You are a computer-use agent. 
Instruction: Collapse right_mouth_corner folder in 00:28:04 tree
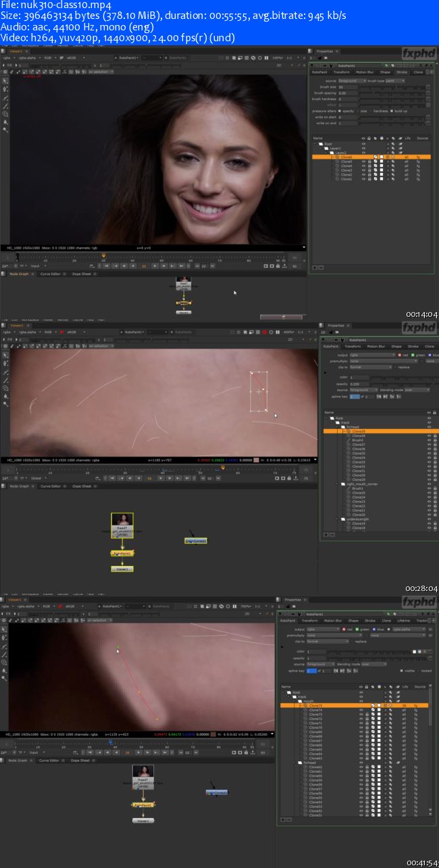click(337, 484)
